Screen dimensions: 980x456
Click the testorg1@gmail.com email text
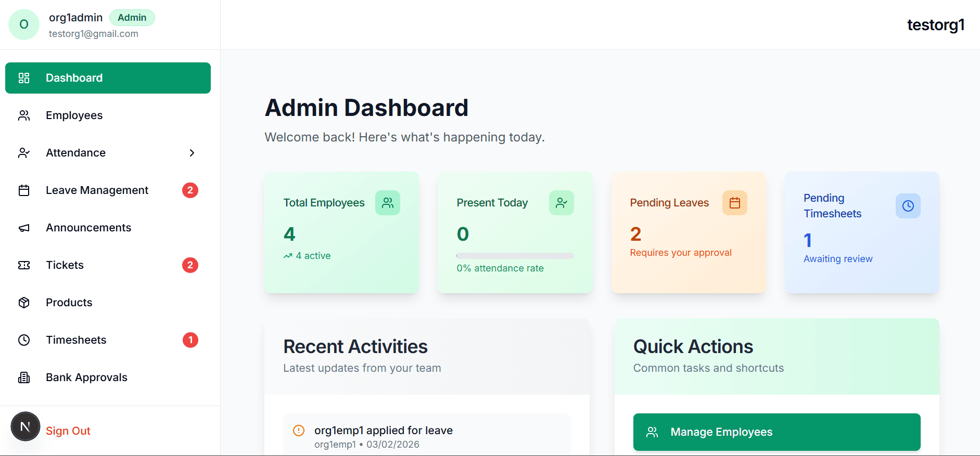tap(94, 34)
